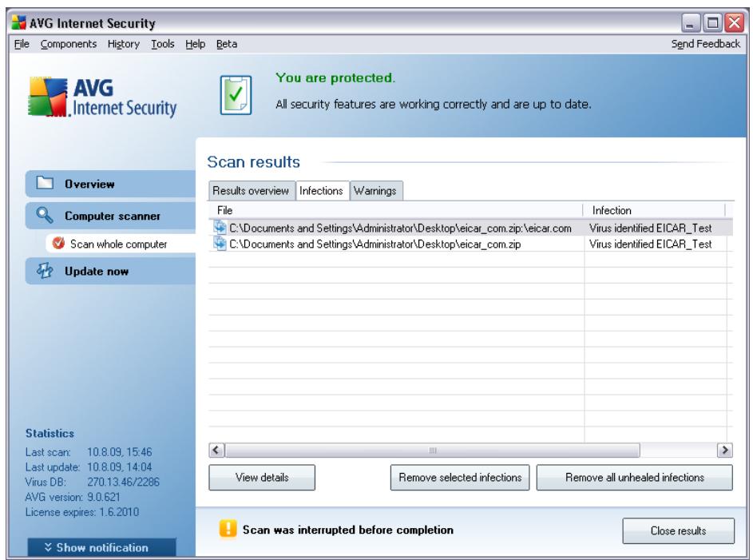The image size is (753, 560).
Task: Click the Overview folder icon
Action: coord(45,182)
